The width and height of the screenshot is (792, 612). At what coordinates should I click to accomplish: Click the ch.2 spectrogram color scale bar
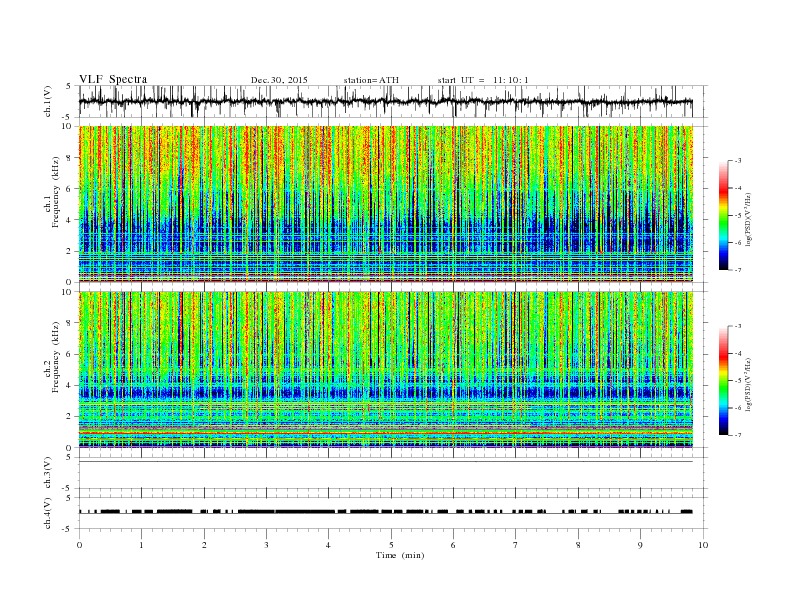tap(723, 380)
